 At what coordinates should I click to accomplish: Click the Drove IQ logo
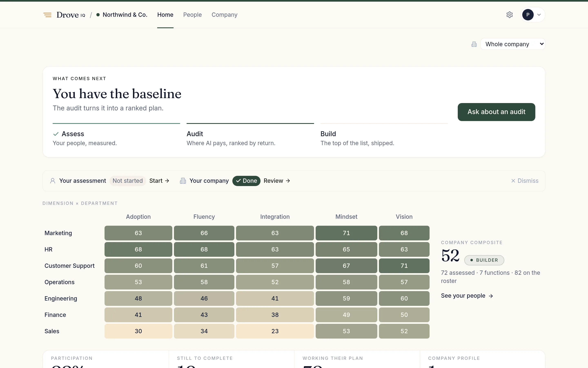click(71, 15)
